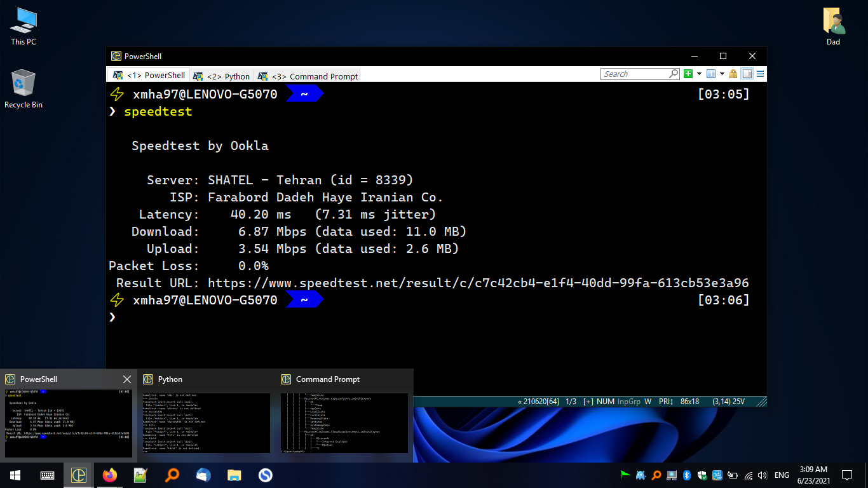Click the speedtest result URL
The width and height of the screenshot is (868, 488).
478,283
